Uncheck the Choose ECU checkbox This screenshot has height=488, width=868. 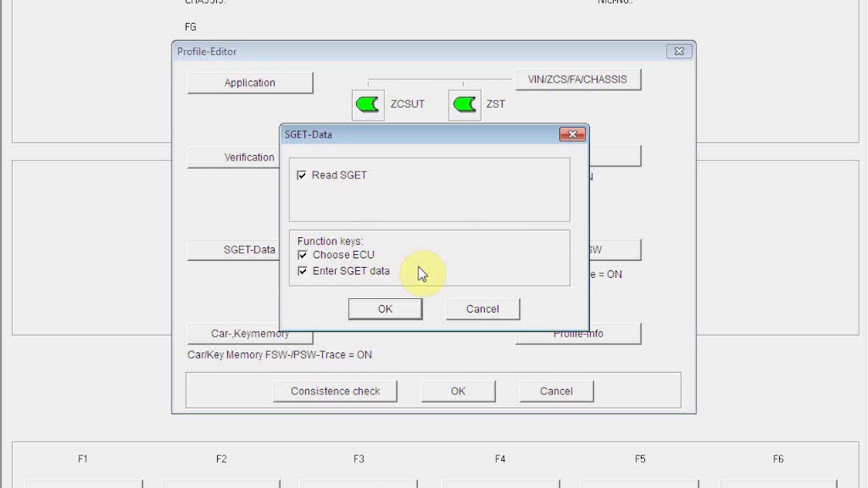(x=302, y=256)
